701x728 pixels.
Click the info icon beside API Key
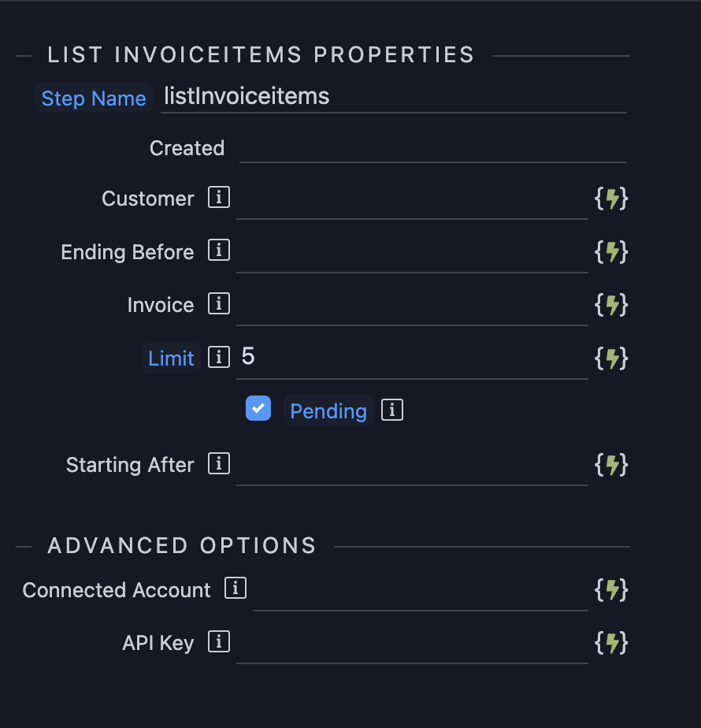point(218,642)
